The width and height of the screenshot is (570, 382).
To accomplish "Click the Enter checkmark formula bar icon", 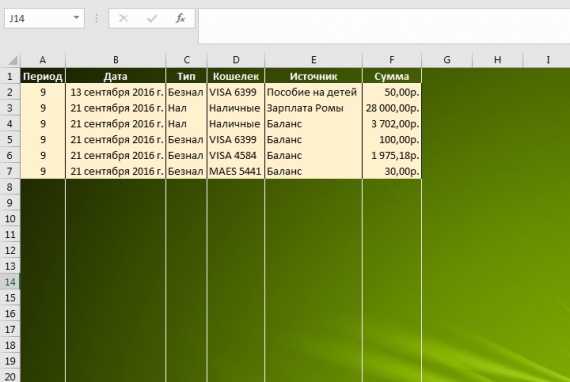I will point(152,18).
